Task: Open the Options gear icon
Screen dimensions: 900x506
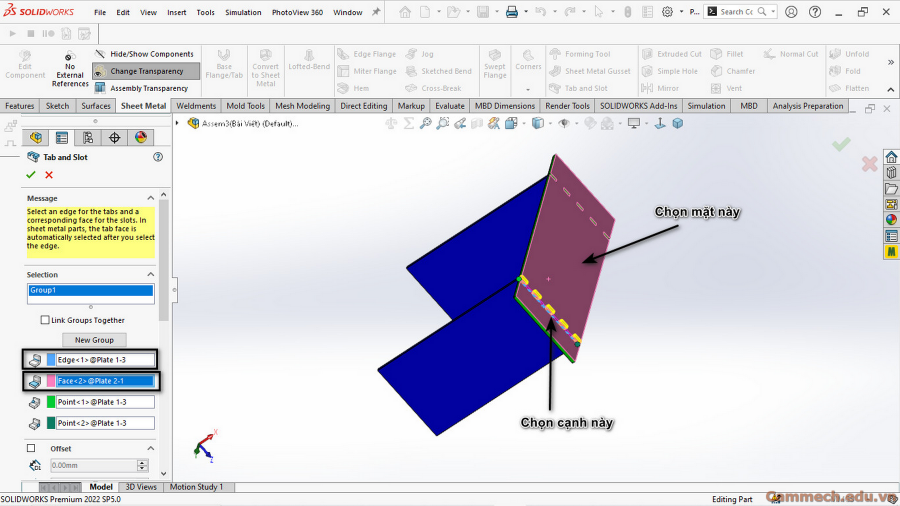Action: pyautogui.click(x=667, y=12)
